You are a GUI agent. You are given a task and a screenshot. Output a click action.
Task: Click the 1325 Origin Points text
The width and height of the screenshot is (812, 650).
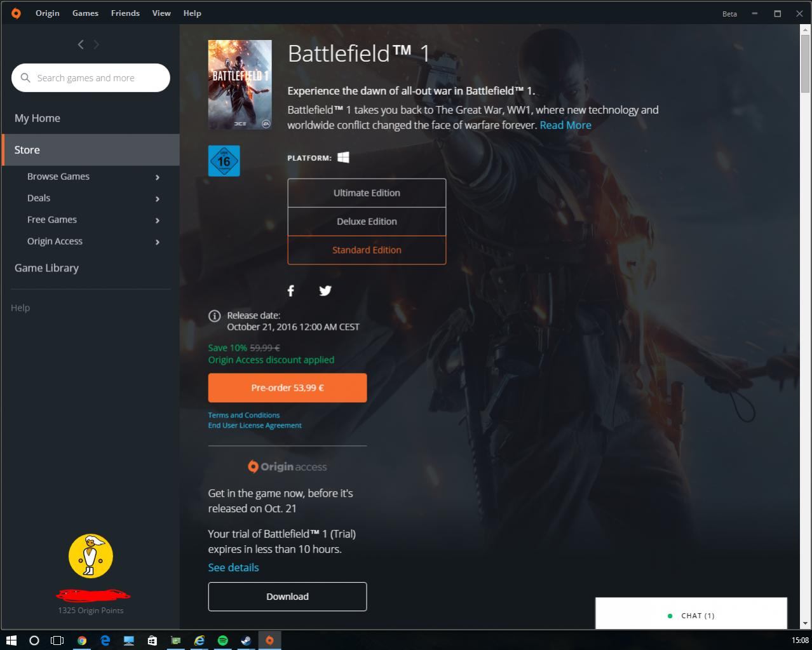(x=91, y=611)
